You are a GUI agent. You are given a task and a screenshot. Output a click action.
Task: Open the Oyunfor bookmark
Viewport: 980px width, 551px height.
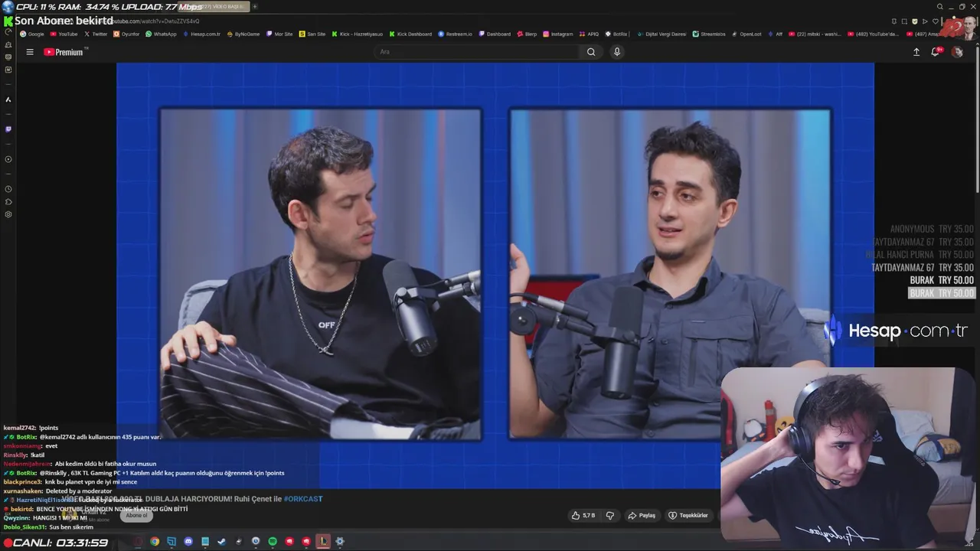[126, 34]
